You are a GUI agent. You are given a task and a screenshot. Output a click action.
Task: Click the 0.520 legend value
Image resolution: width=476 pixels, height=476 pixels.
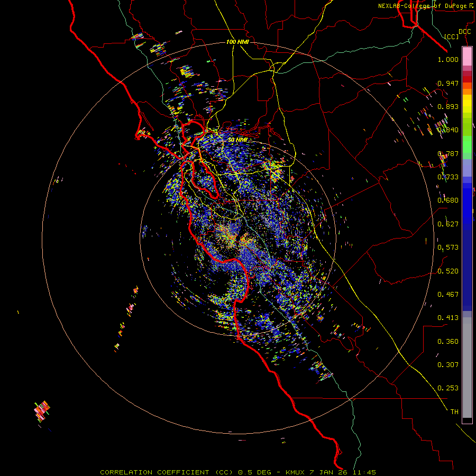click(448, 271)
